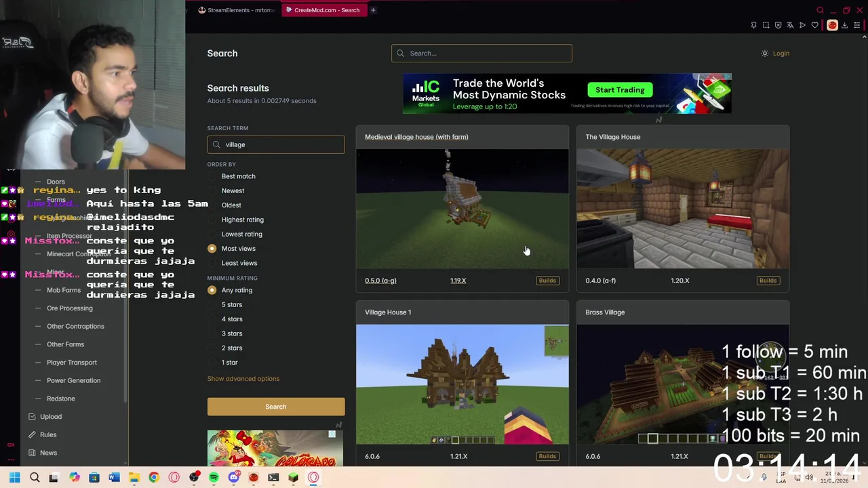Open Redstone category in sidebar
868x488 pixels.
coord(61,399)
